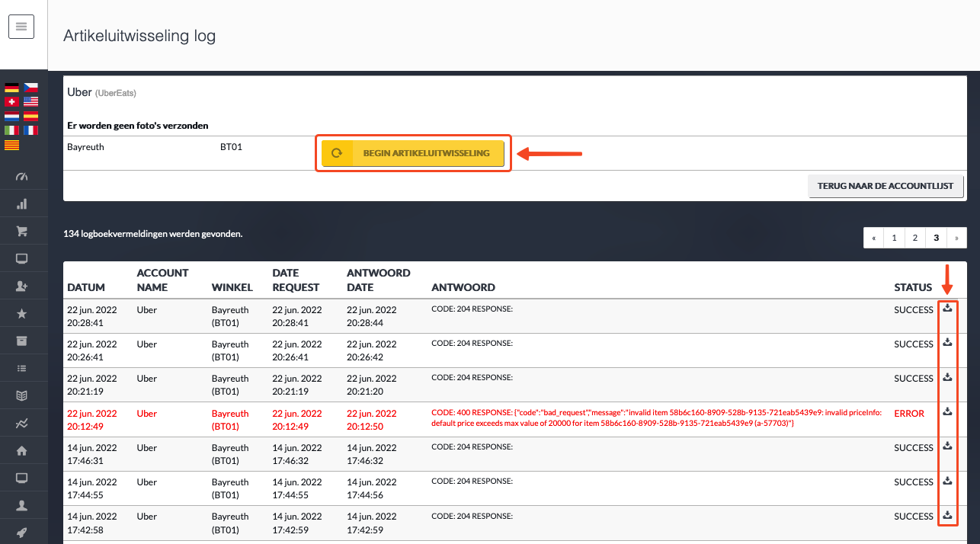The height and width of the screenshot is (544, 980).
Task: Open the rocket icon in sidebar
Action: [21, 533]
